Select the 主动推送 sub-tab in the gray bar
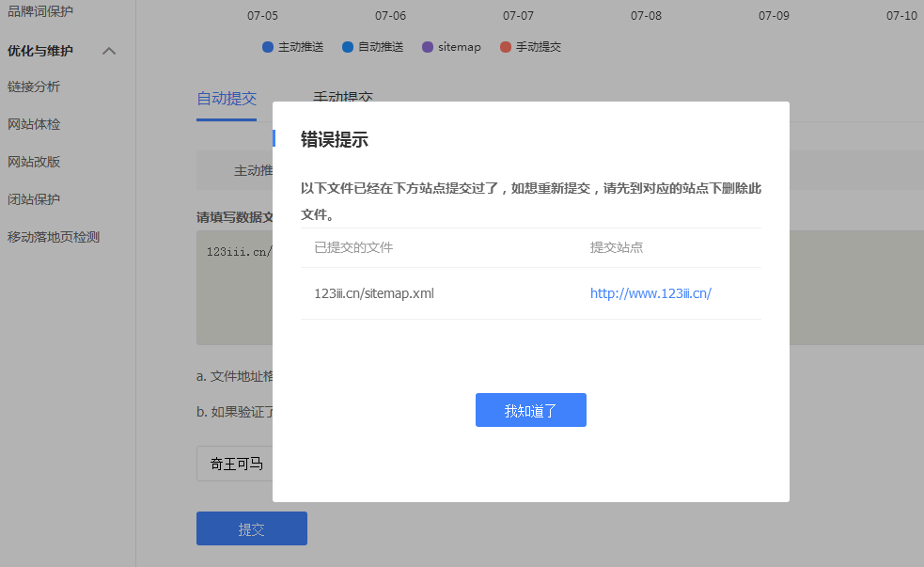The height and width of the screenshot is (567, 924). [x=252, y=170]
